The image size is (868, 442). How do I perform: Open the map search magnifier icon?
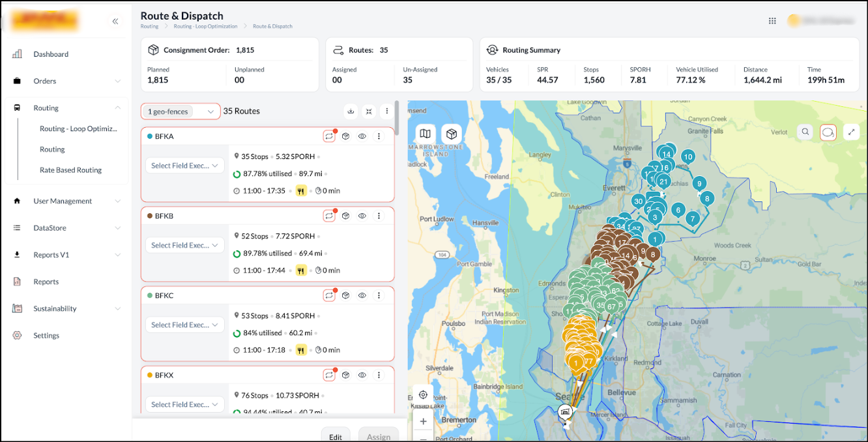coord(805,132)
